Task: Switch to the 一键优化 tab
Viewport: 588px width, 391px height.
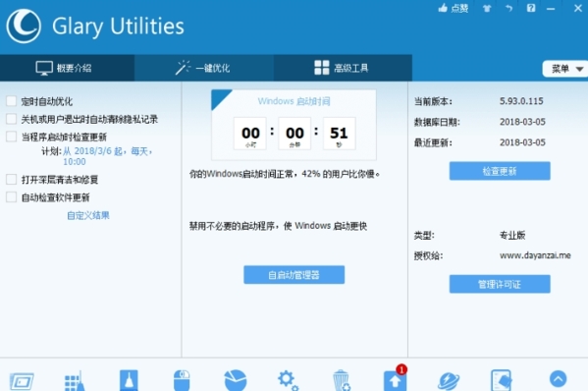Action: coord(204,68)
